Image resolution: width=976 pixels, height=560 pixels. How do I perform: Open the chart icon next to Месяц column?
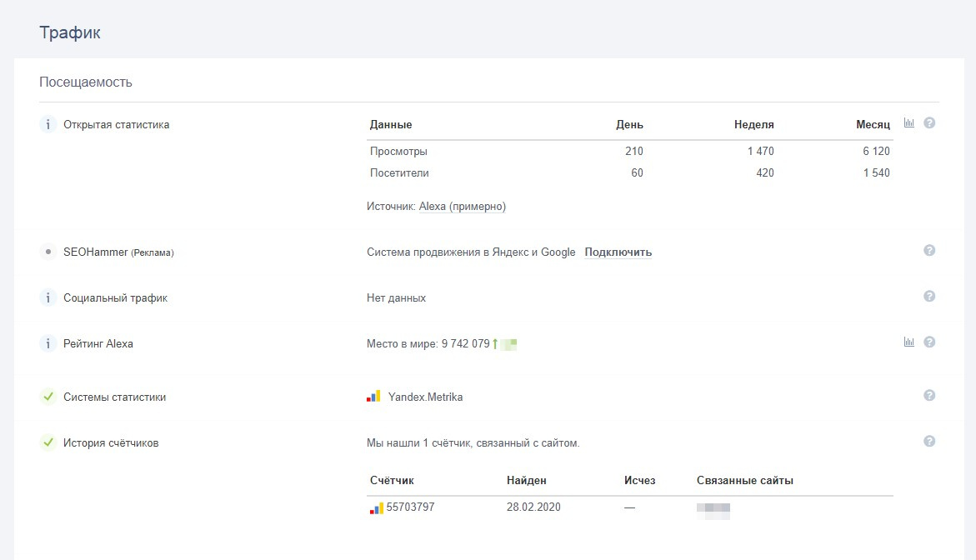point(909,123)
